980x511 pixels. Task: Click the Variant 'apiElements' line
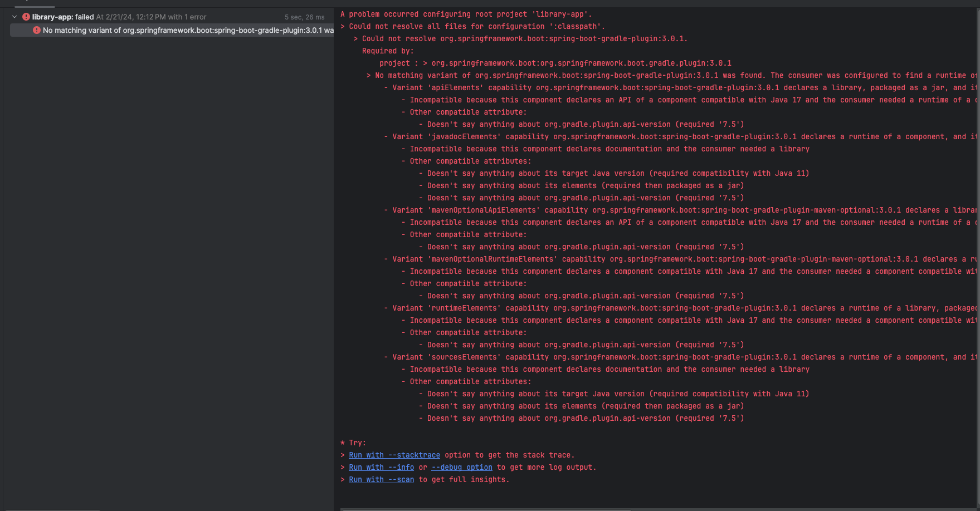[x=680, y=87]
